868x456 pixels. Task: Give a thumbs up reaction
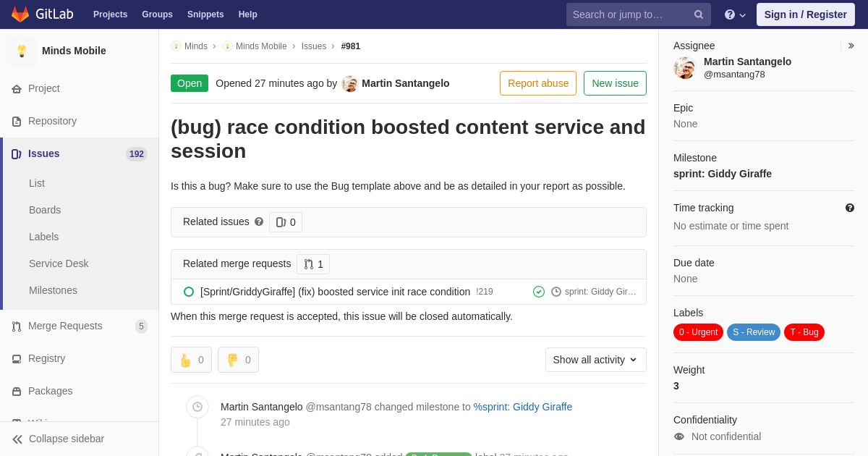(191, 360)
